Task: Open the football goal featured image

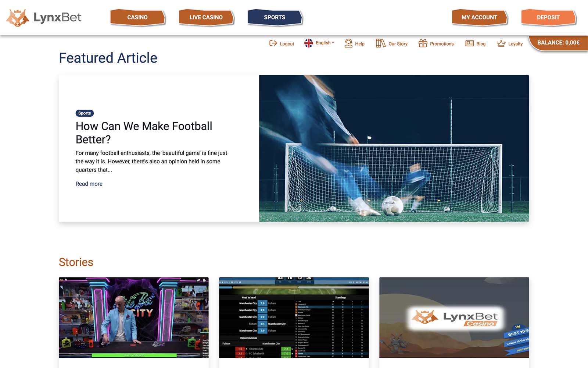Action: coord(394,148)
